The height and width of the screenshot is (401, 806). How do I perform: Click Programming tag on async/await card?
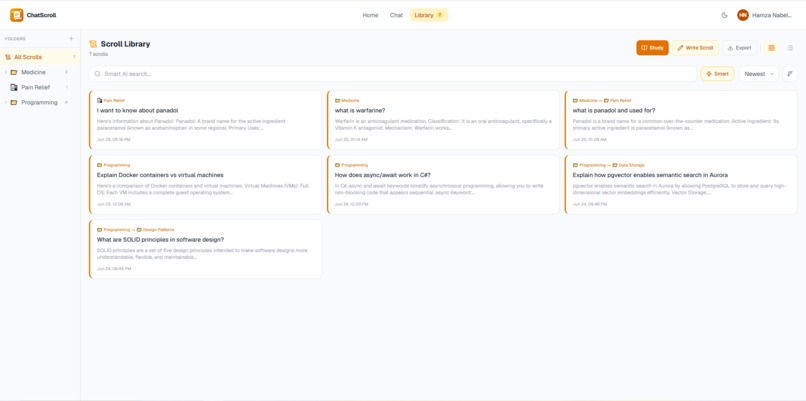pos(352,165)
